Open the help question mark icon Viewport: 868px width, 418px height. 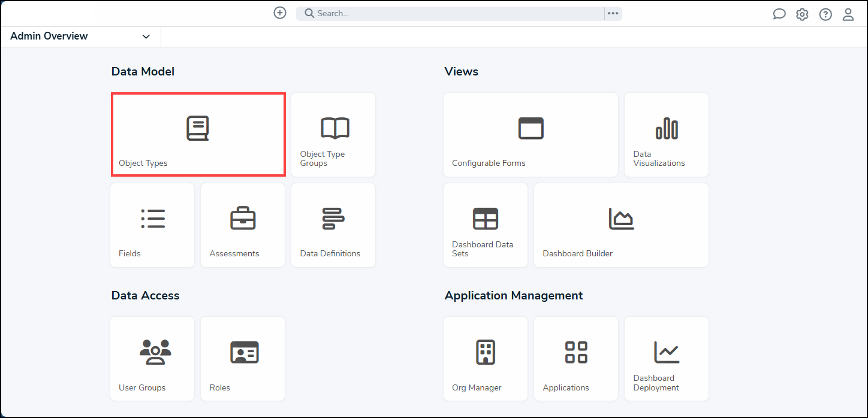point(825,14)
